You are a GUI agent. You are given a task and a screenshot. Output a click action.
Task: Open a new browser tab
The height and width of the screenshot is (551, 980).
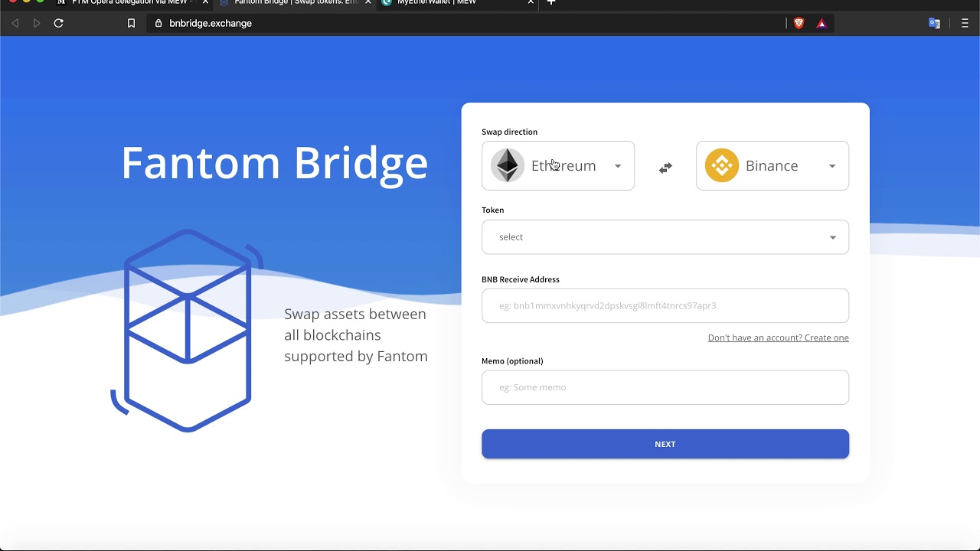(x=551, y=2)
